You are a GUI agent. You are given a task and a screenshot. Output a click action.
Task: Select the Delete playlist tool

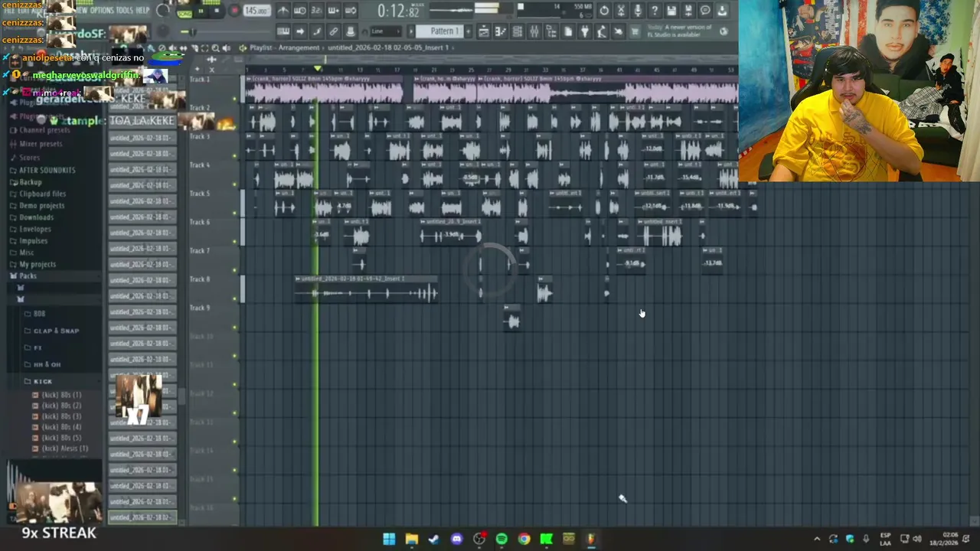pos(162,48)
